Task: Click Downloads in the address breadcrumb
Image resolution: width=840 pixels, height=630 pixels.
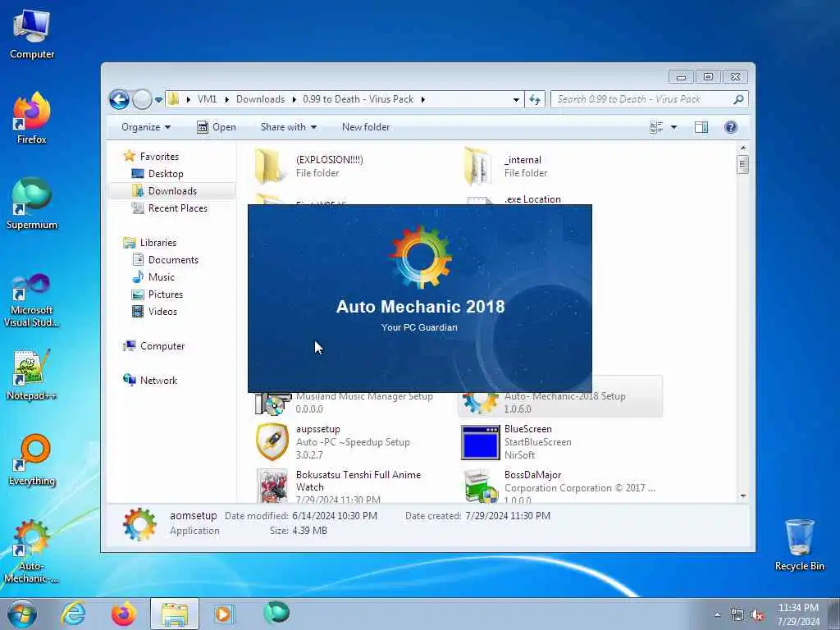Action: [x=260, y=99]
